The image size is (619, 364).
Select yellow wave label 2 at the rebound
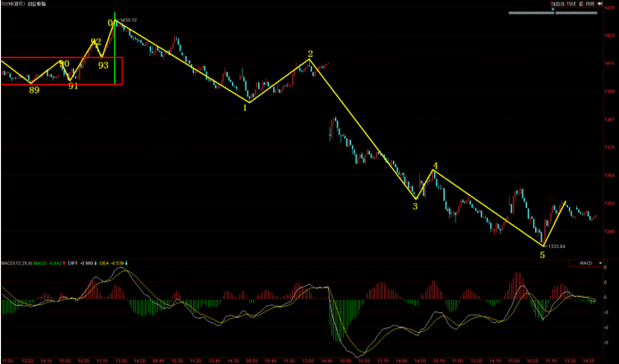coord(310,54)
